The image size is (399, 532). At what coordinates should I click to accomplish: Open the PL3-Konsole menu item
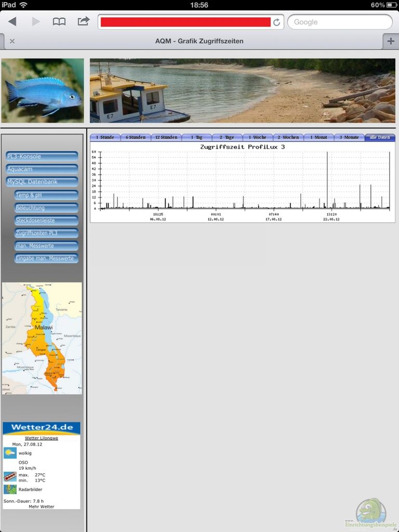pyautogui.click(x=42, y=156)
